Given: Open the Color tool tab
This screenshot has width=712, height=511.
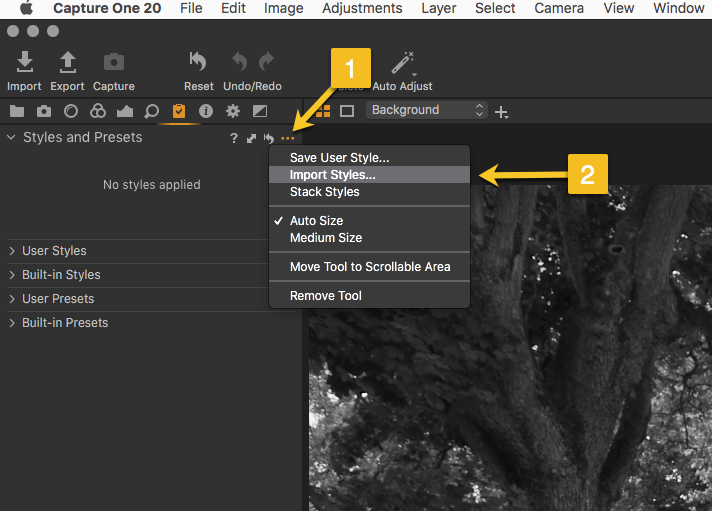Looking at the screenshot, I should [98, 111].
